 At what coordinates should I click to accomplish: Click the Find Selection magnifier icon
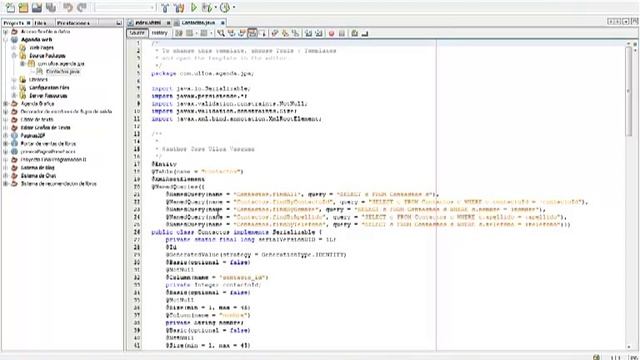[221, 33]
